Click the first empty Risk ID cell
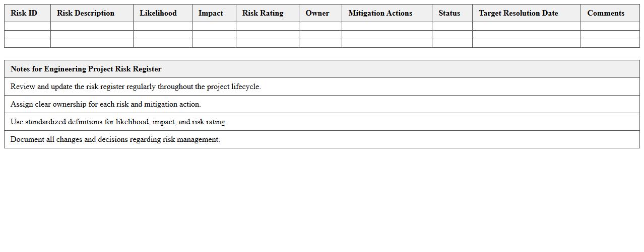The height and width of the screenshot is (252, 644). point(27,26)
